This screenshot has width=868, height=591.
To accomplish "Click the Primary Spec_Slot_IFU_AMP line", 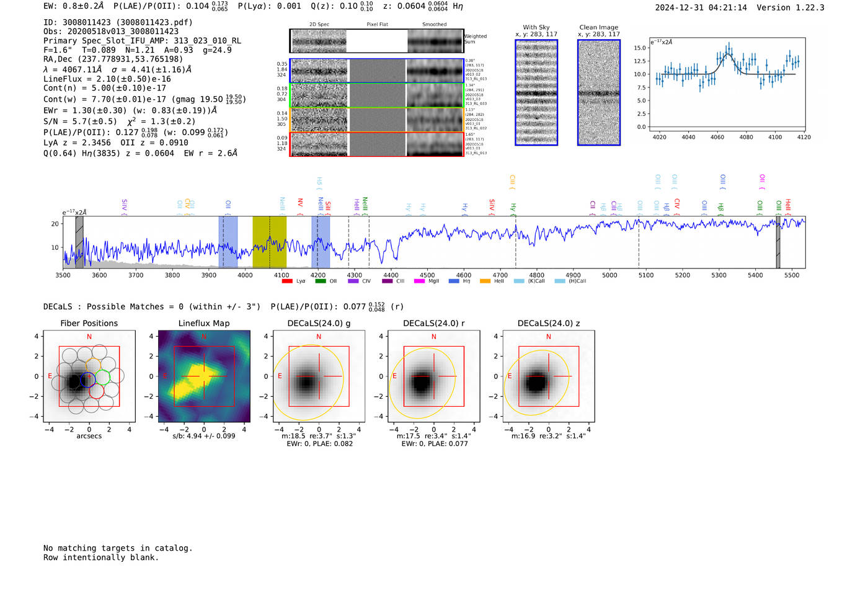I will coord(142,41).
